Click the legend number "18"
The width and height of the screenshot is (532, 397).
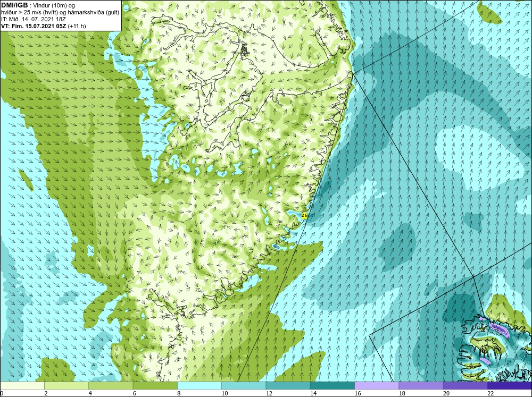tap(402, 393)
